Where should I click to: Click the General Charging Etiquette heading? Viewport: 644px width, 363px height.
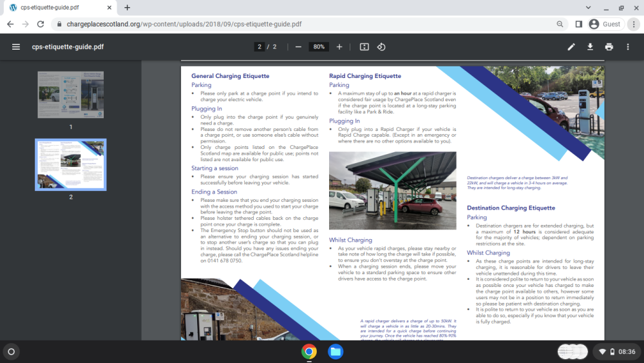tap(230, 76)
